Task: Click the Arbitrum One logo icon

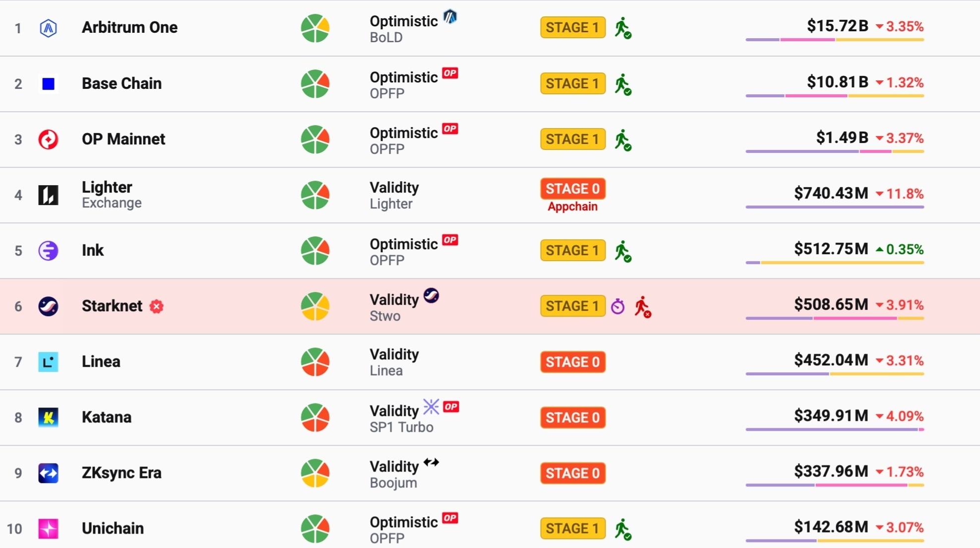Action: click(48, 28)
